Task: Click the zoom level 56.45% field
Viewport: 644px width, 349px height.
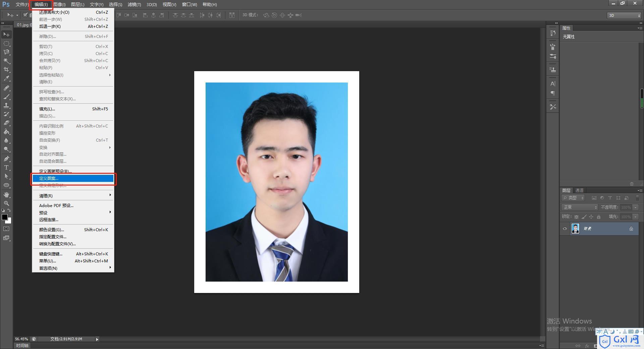Action: point(22,339)
